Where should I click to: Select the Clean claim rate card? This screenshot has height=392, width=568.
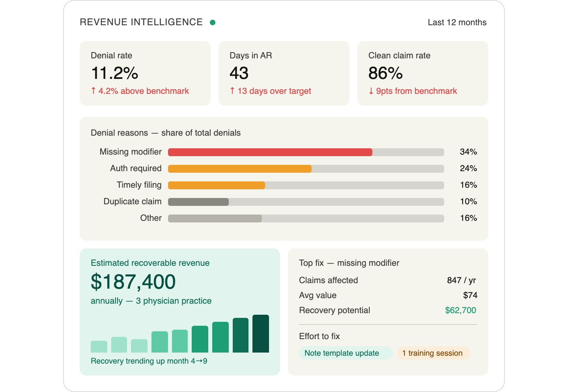[x=422, y=73]
